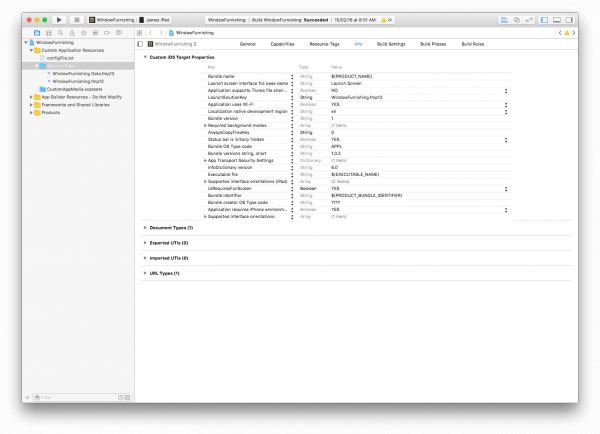Viewport: 600px width, 434px height.
Task: Open value stepper for Status bar initially hidden
Action: [506, 140]
